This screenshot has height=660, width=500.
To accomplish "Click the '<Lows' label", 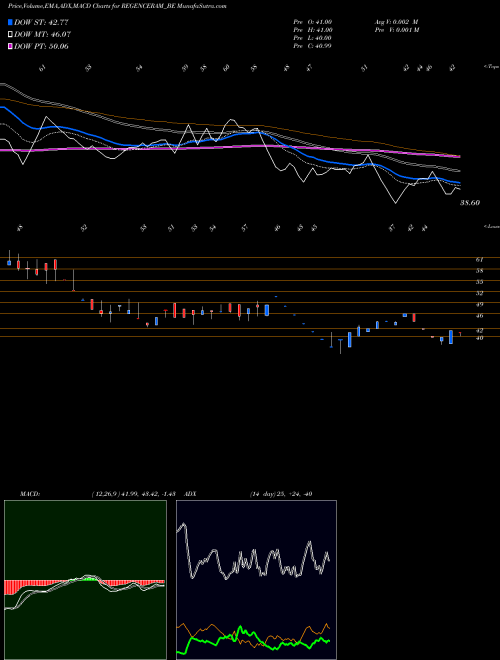I will tap(491, 226).
